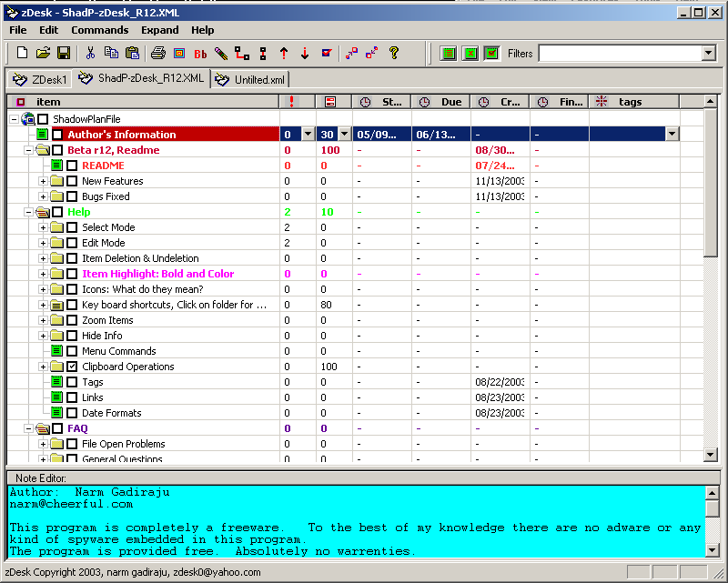Collapse the FAQ branch
This screenshot has height=583, width=728.
click(x=29, y=428)
